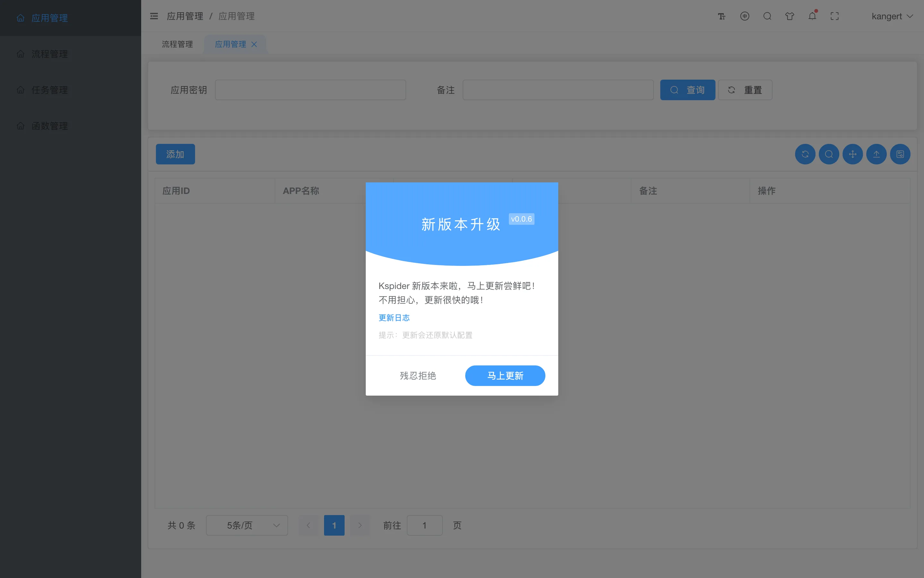Click the round search toggle icon
924x578 pixels.
pyautogui.click(x=829, y=154)
